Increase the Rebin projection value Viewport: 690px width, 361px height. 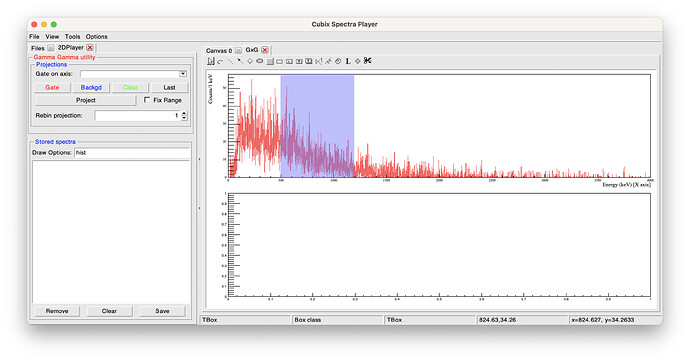tap(184, 113)
